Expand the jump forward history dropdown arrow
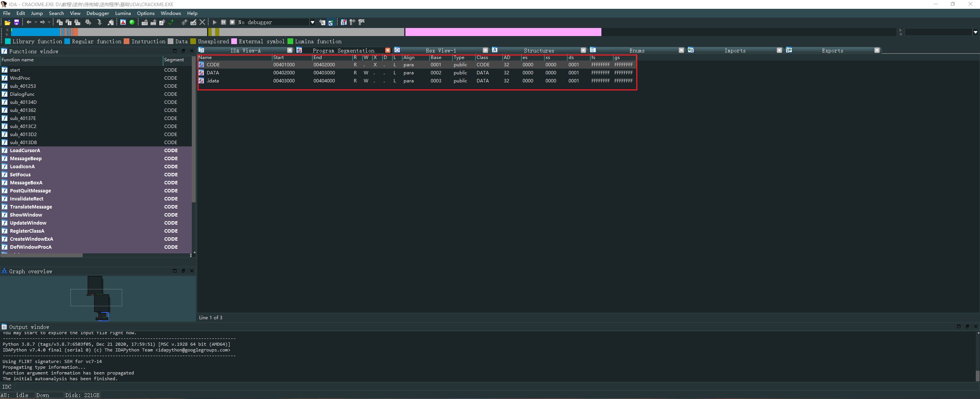This screenshot has height=399, width=980. click(49, 22)
